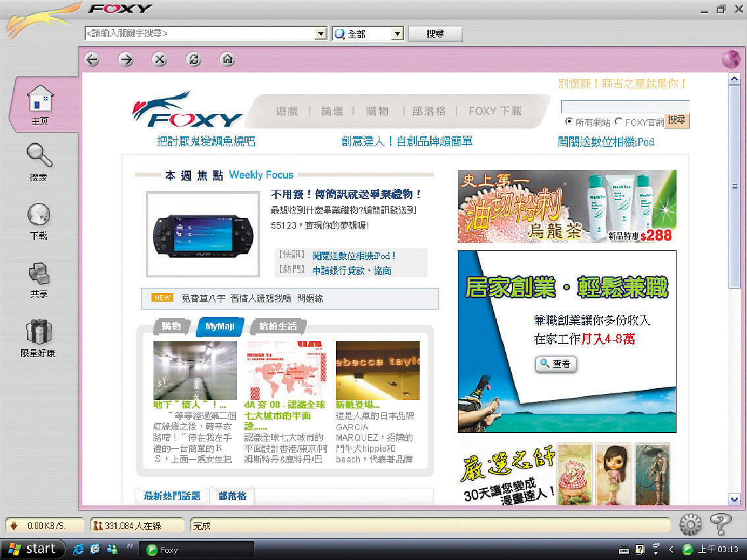Refresh the page with the reload icon

[x=193, y=59]
